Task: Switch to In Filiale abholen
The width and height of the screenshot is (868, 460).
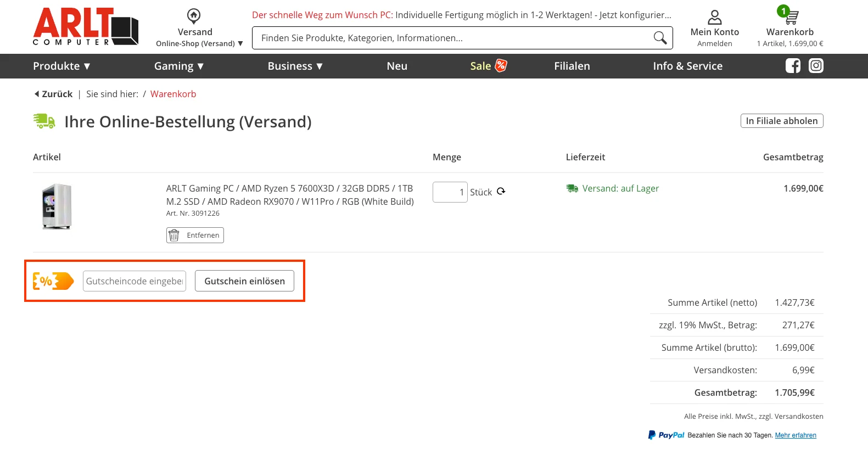Action: click(x=781, y=121)
